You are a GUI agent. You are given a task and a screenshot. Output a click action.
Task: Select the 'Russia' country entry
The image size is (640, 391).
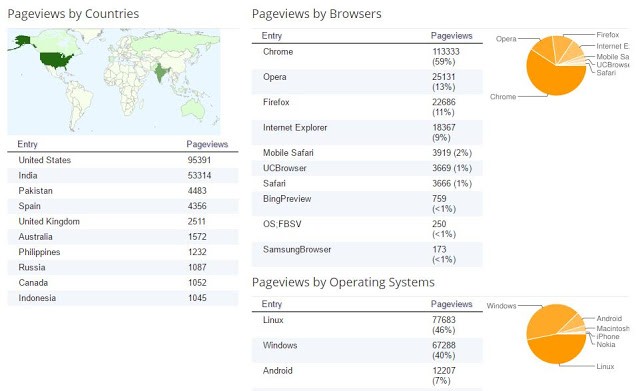click(x=32, y=267)
